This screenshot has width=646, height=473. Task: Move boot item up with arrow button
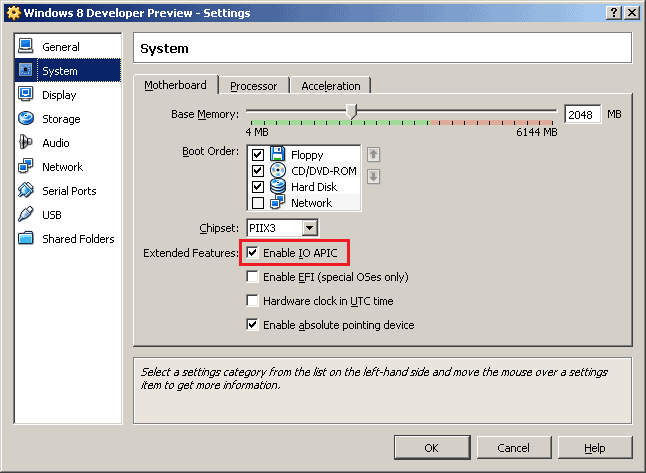click(x=373, y=155)
